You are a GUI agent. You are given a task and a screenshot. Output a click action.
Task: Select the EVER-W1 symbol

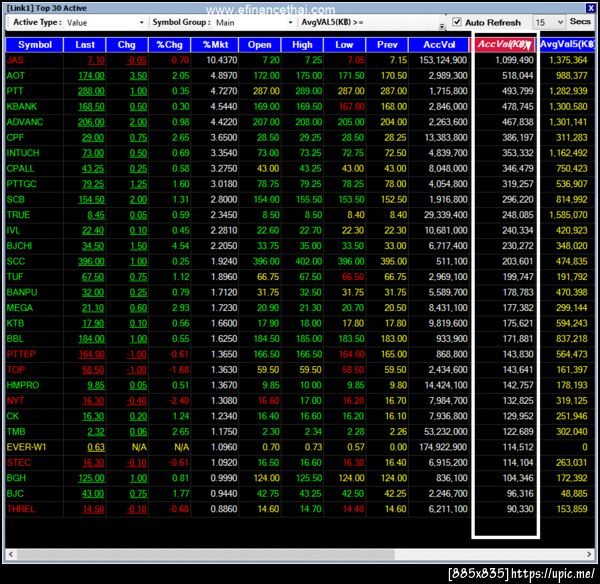click(x=26, y=447)
